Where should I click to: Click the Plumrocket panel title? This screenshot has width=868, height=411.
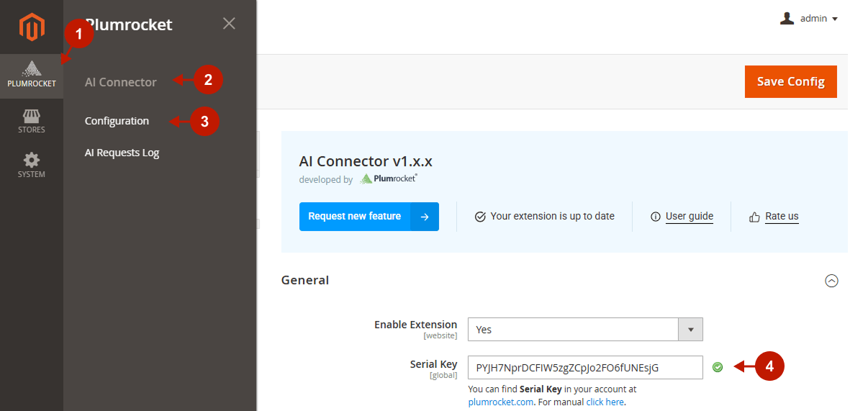click(129, 24)
